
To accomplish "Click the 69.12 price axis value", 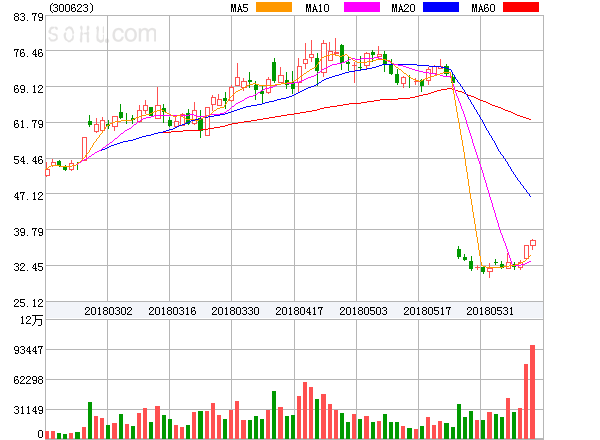I will (28, 90).
